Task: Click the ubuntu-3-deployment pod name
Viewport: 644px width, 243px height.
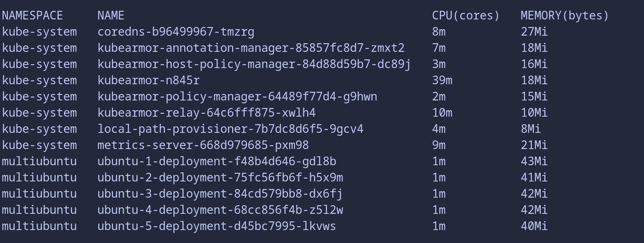Action: (220, 194)
